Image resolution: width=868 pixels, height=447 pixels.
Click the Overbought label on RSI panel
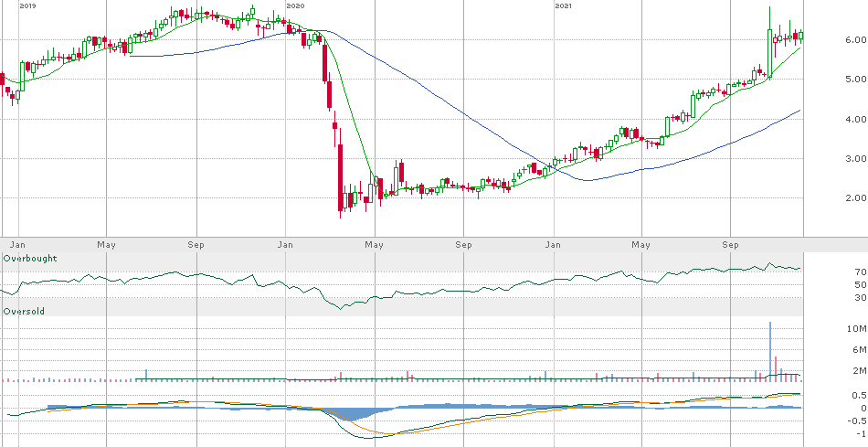pos(30,259)
